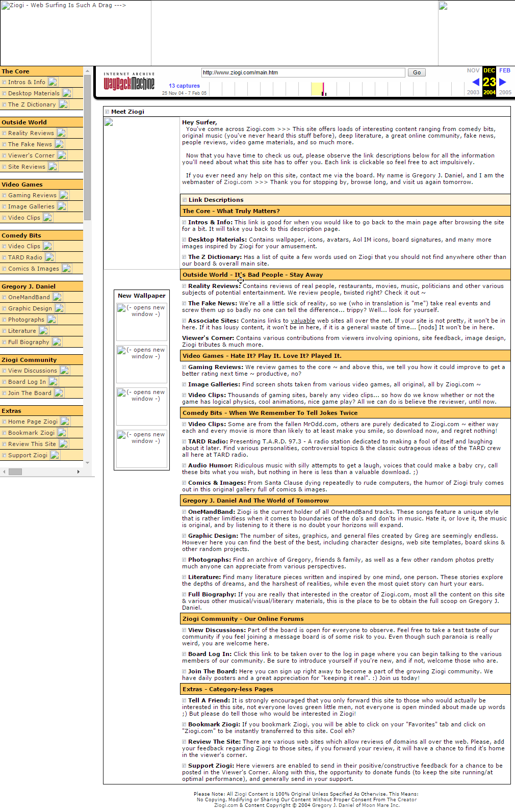
Task: Open the first New Wallpaper thumbnail
Action: click(x=142, y=322)
